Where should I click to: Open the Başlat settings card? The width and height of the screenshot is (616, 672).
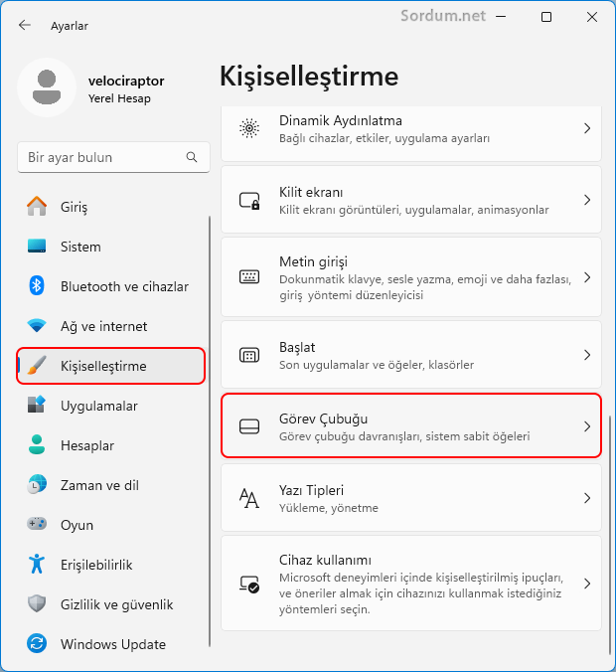click(411, 355)
